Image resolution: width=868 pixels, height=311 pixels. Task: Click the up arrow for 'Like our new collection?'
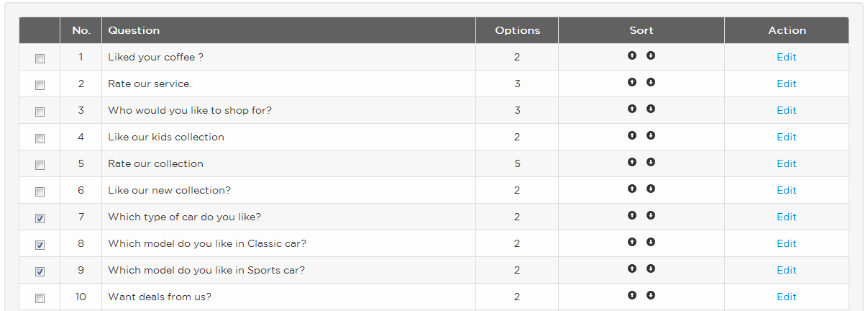pyautogui.click(x=632, y=189)
